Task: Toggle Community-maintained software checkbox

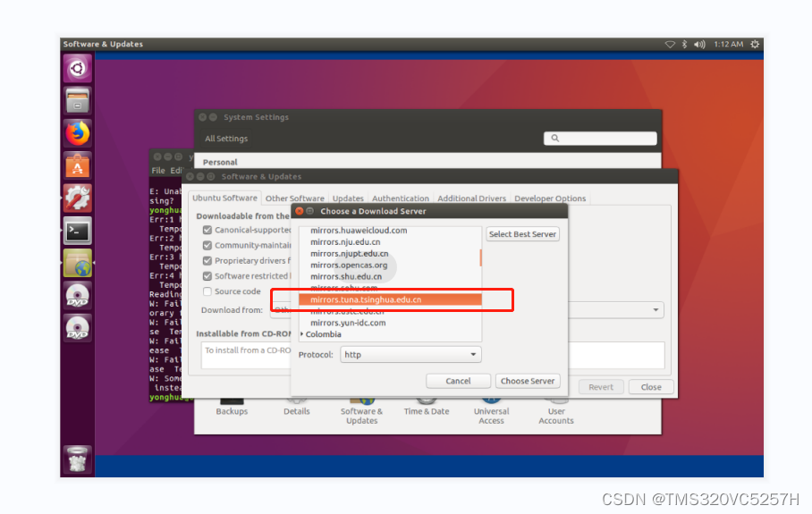Action: point(207,245)
